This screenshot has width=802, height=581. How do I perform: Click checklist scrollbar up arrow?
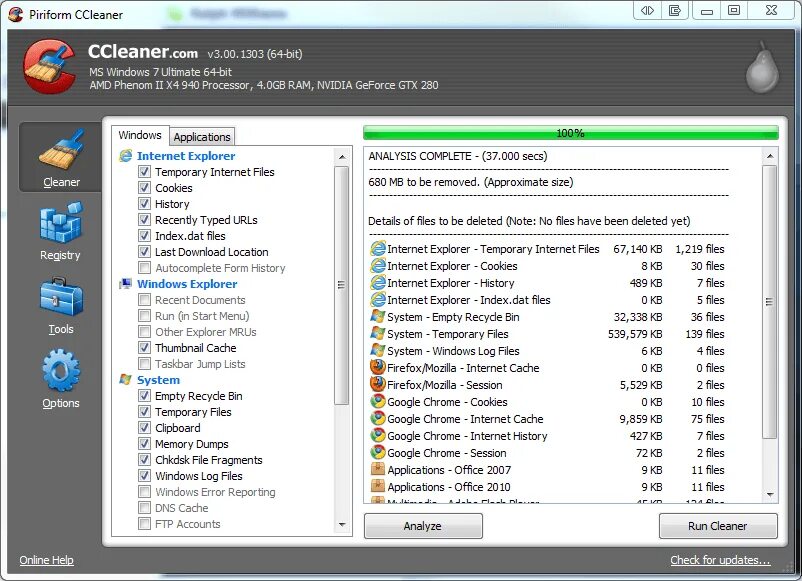(342, 157)
